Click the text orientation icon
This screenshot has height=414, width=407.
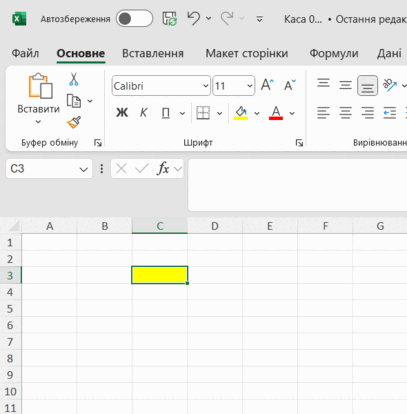tap(390, 85)
